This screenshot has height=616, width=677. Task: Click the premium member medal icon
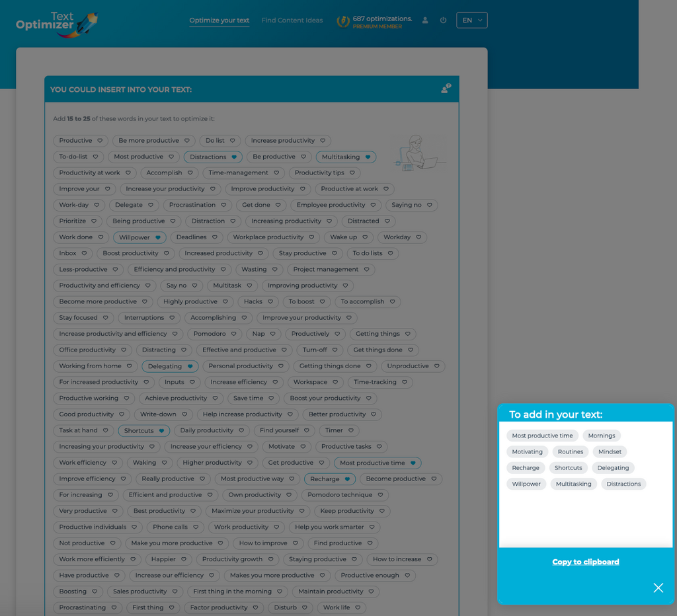click(342, 21)
